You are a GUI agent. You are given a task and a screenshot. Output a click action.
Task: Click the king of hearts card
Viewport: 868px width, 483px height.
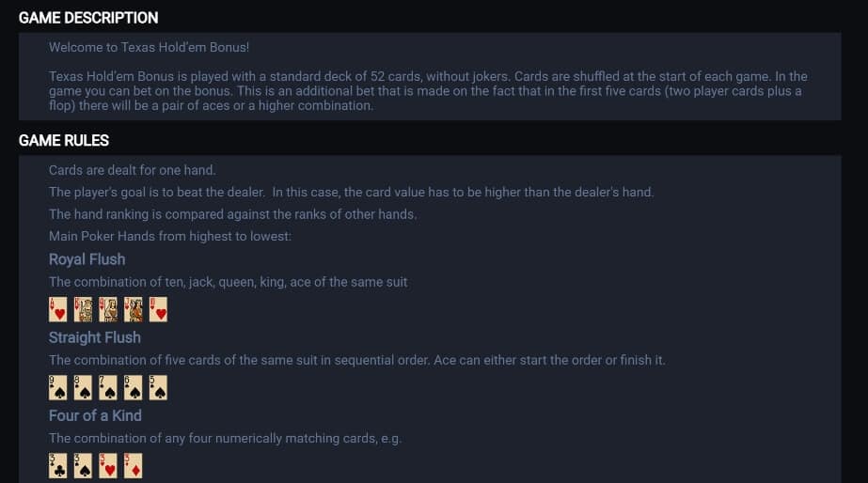[83, 310]
